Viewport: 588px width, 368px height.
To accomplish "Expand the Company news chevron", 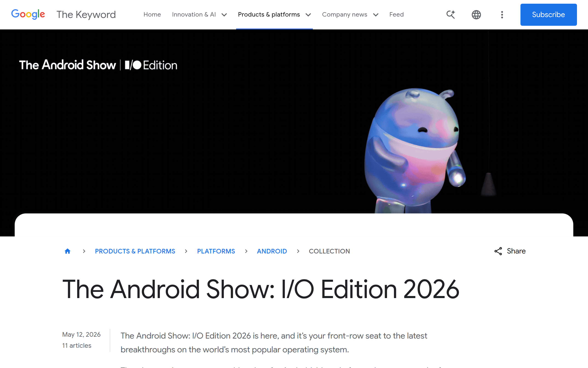I will tap(376, 15).
